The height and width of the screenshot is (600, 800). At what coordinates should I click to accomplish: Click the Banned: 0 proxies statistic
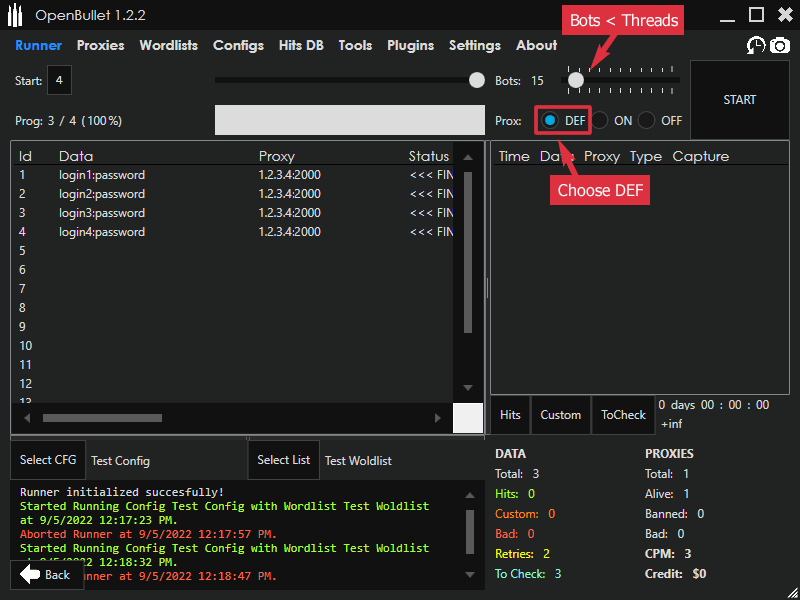pos(674,514)
